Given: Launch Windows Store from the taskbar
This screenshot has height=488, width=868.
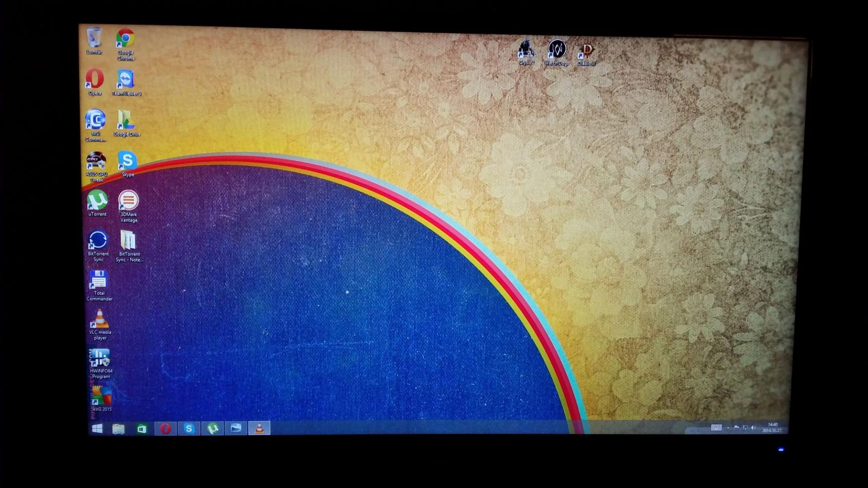Looking at the screenshot, I should (x=142, y=428).
